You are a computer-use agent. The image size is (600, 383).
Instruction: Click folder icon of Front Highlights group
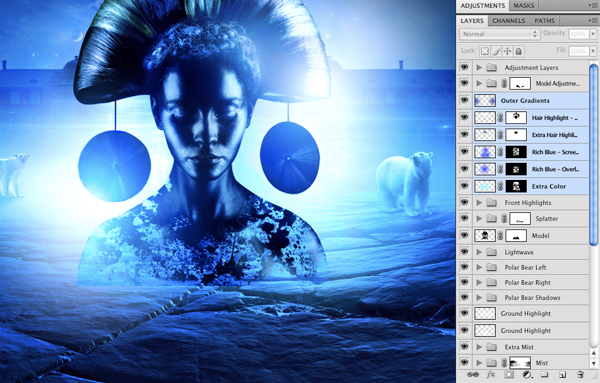491,203
